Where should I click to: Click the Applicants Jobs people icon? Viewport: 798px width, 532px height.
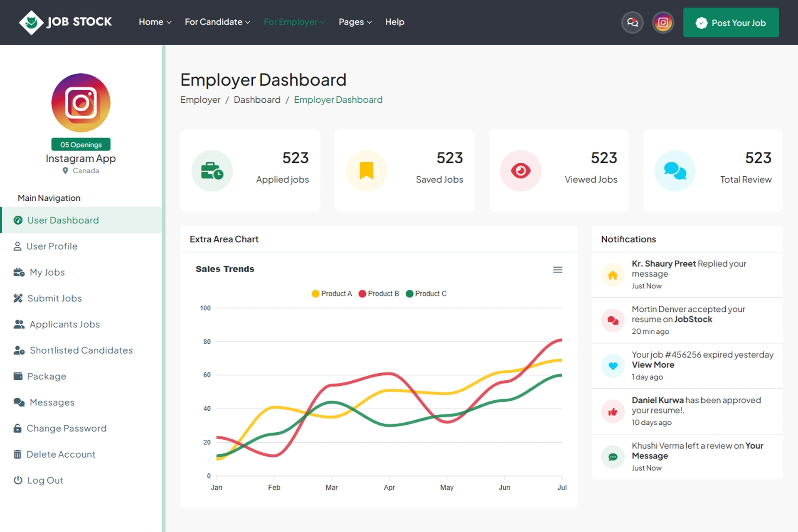(x=19, y=324)
